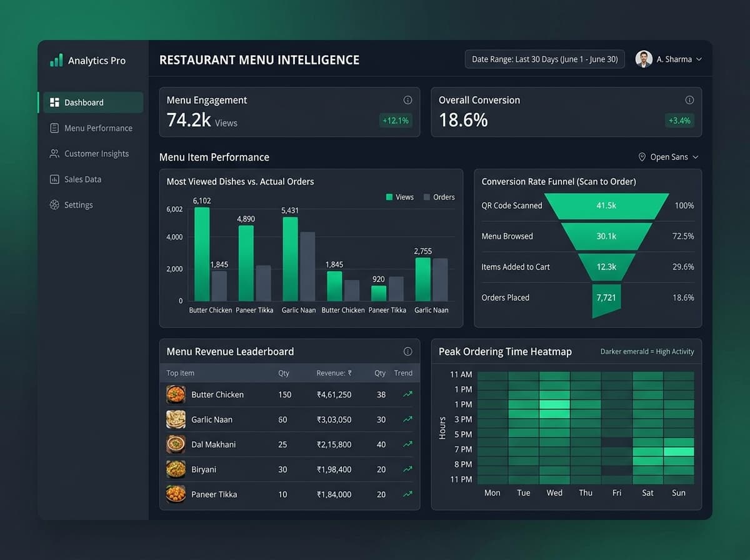Click the 30.1k Menu Browsed funnel segment
This screenshot has height=560, width=750.
(x=606, y=236)
